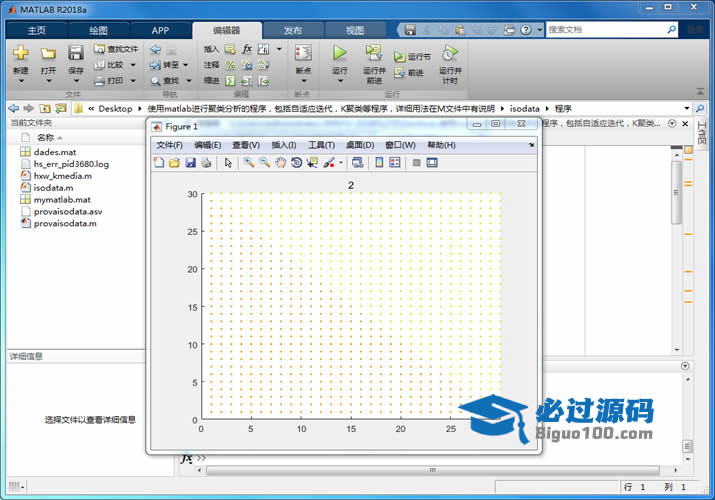Switch to the Plots (绘图) tab
The width and height of the screenshot is (715, 500).
click(98, 31)
